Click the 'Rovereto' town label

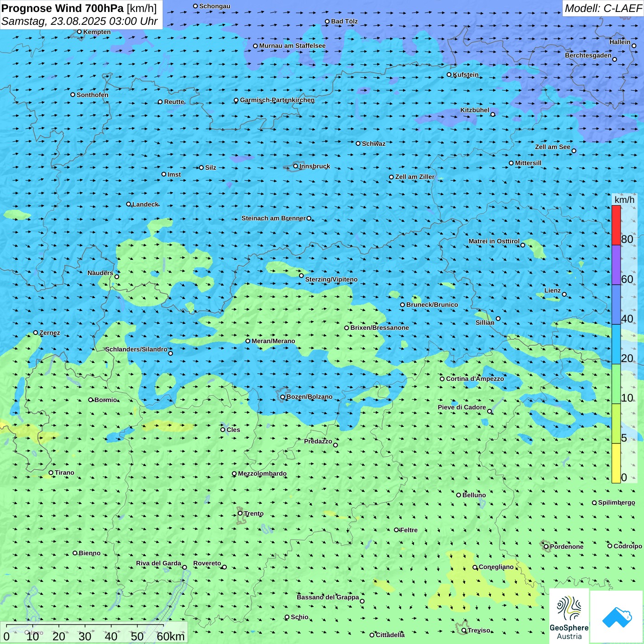(207, 563)
